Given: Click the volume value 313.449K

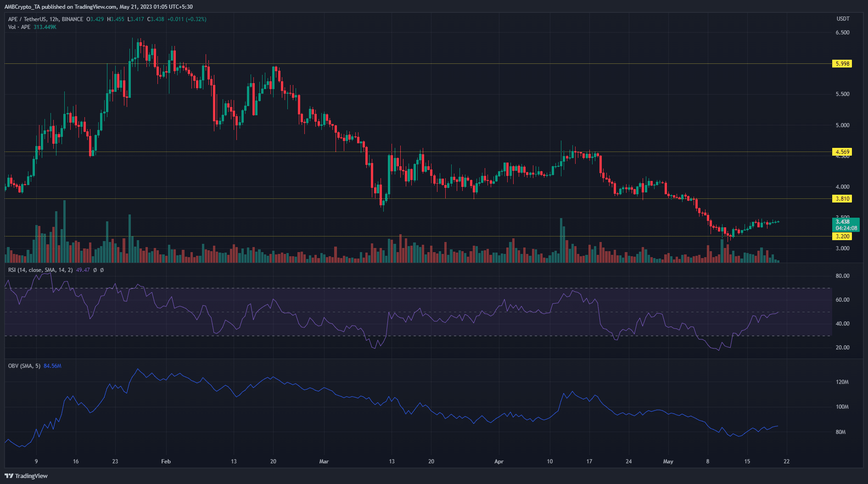Looking at the screenshot, I should pyautogui.click(x=45, y=27).
